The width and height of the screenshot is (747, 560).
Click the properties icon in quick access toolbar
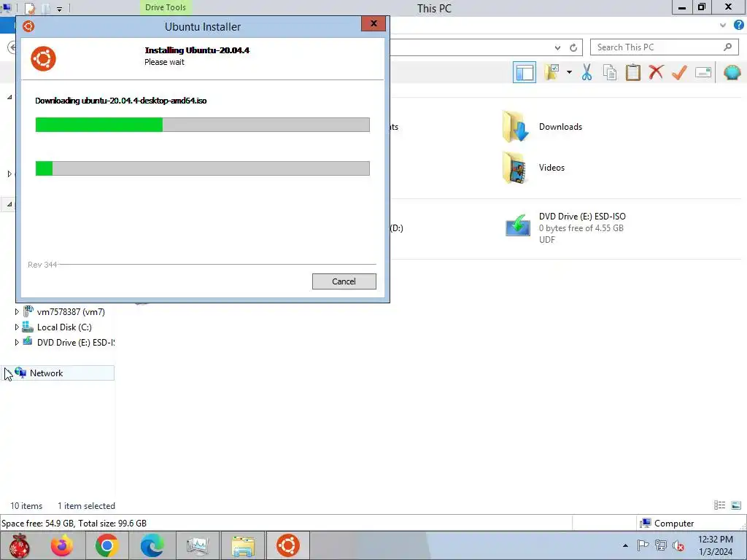(x=29, y=8)
